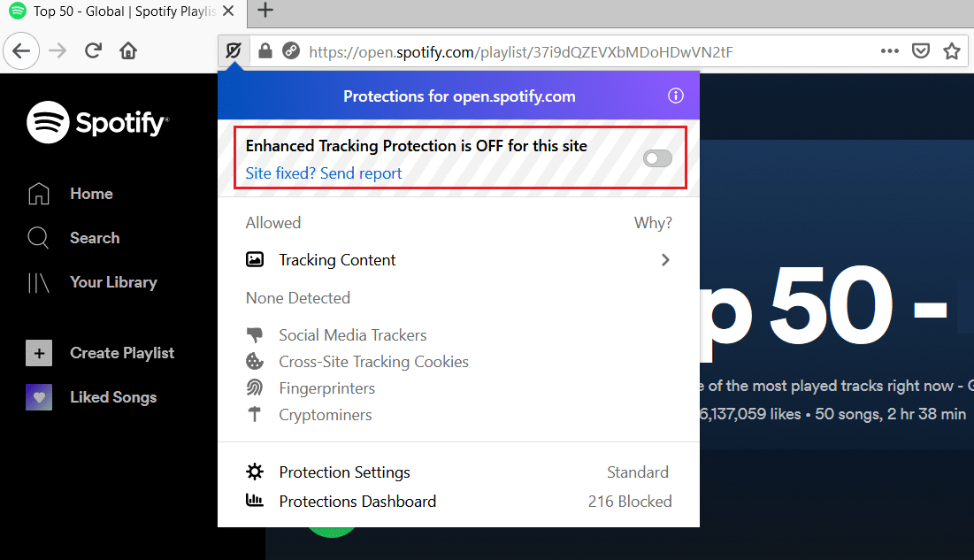The image size is (974, 560).
Task: Click the Create Playlist plus icon
Action: [x=39, y=352]
